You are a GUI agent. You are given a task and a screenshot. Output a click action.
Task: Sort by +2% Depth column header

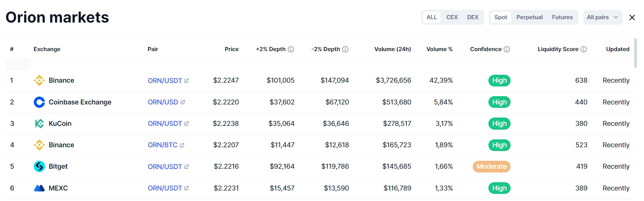[271, 49]
